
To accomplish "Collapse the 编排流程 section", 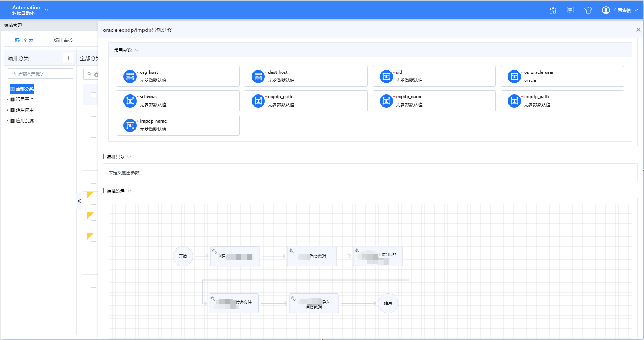I will (x=129, y=191).
